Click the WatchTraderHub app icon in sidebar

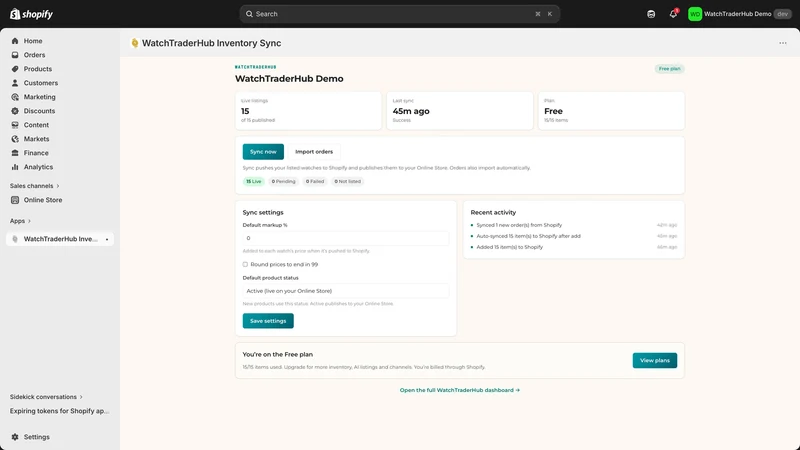click(15, 239)
